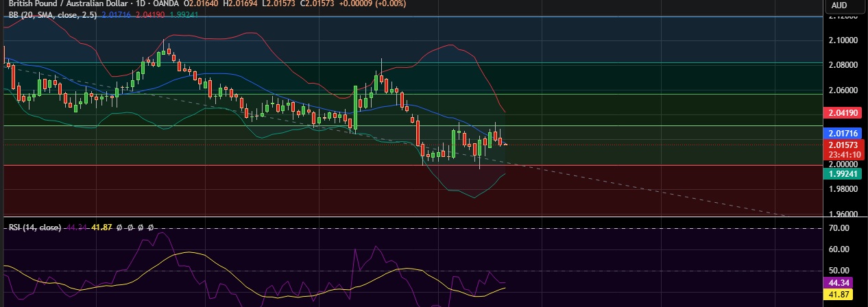Click the yellow 41.87 value in RSI legend
The width and height of the screenshot is (868, 307).
101,227
